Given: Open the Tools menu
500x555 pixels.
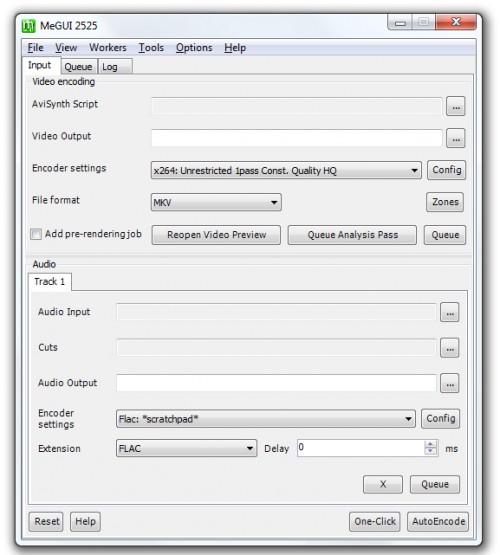Looking at the screenshot, I should tap(151, 48).
